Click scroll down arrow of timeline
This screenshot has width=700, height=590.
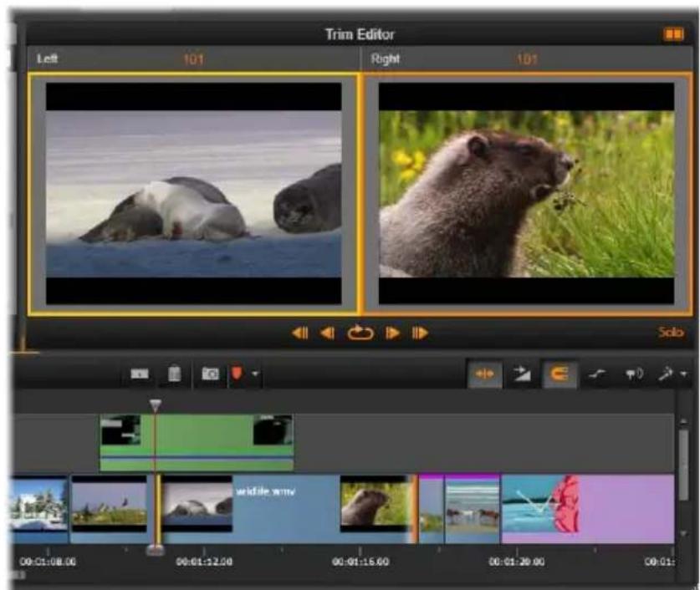[x=683, y=534]
